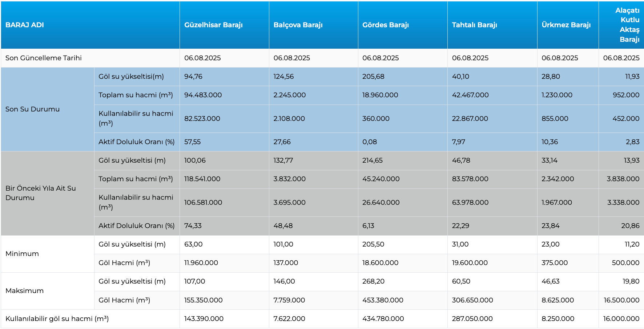This screenshot has width=644, height=329.
Task: Click Balçova minimum volume 137.000
Action: [286, 263]
